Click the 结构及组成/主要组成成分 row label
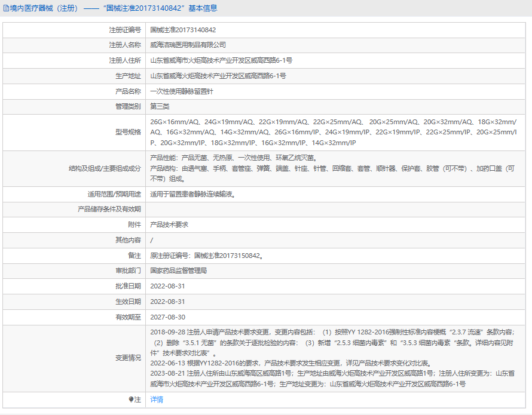 pyautogui.click(x=105, y=168)
